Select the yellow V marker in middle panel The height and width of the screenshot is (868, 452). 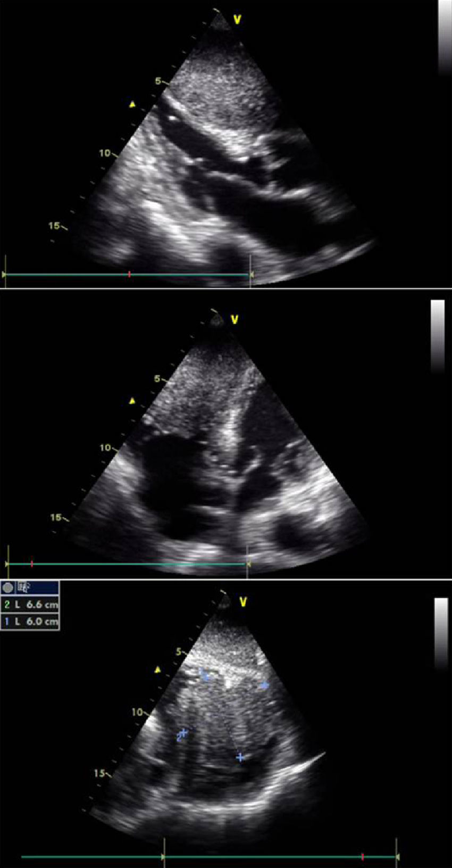pos(235,320)
